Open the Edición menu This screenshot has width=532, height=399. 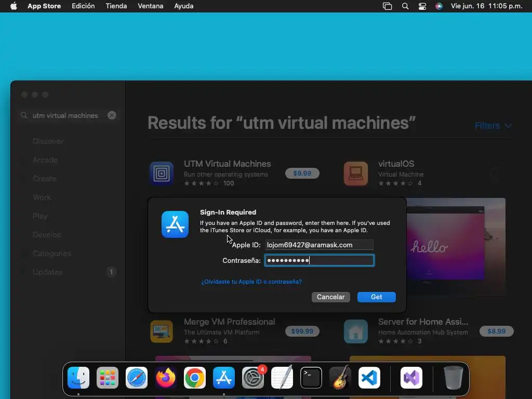point(83,6)
